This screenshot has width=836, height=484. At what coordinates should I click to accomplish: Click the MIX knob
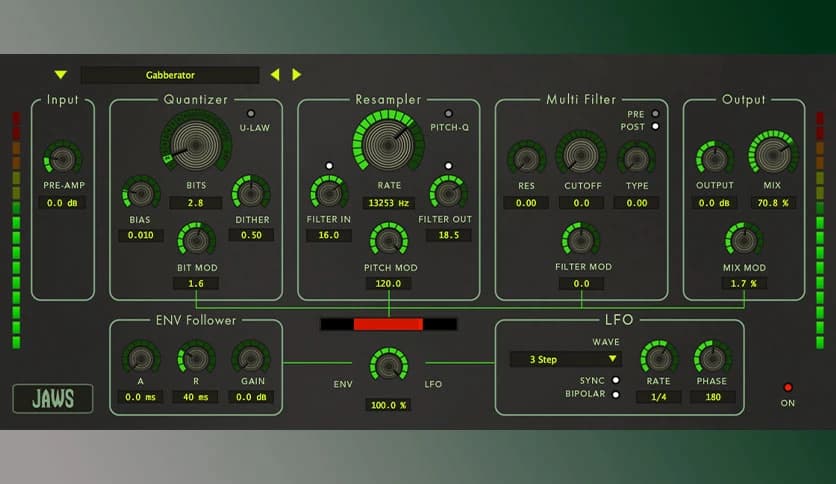[x=773, y=154]
